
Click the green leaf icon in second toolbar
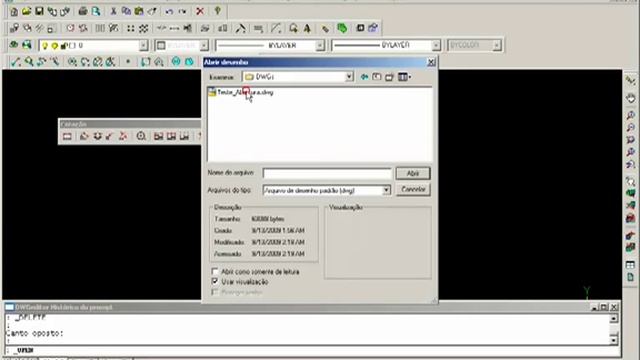click(x=342, y=28)
